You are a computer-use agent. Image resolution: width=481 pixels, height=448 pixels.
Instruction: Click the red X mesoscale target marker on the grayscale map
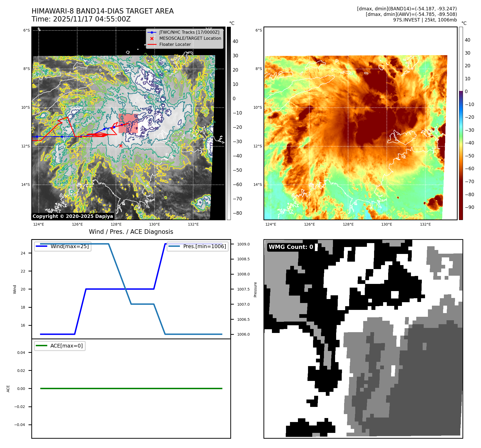[121, 146]
